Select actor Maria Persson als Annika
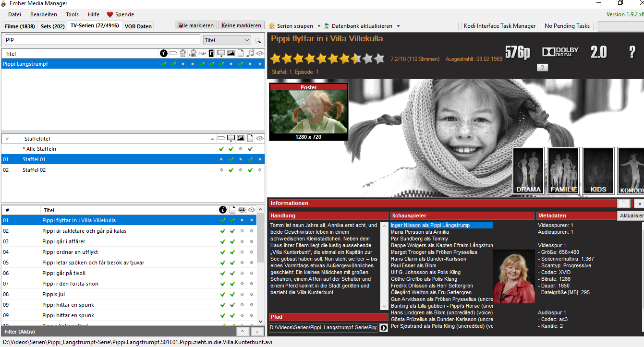This screenshot has width=644, height=347. click(420, 232)
